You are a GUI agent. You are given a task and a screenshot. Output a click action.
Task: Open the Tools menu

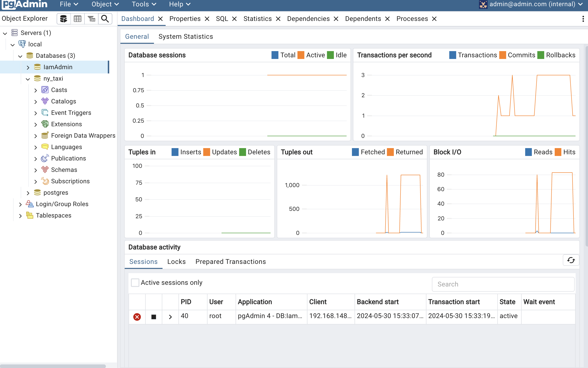pyautogui.click(x=144, y=4)
